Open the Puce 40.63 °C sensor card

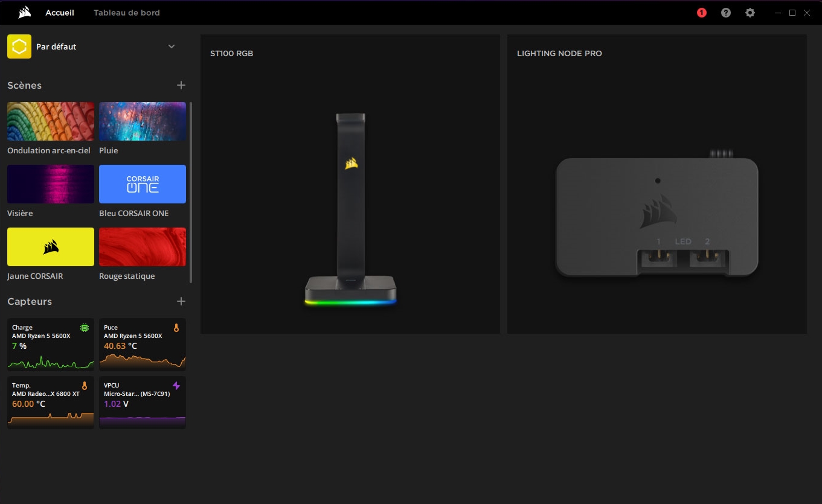point(143,344)
